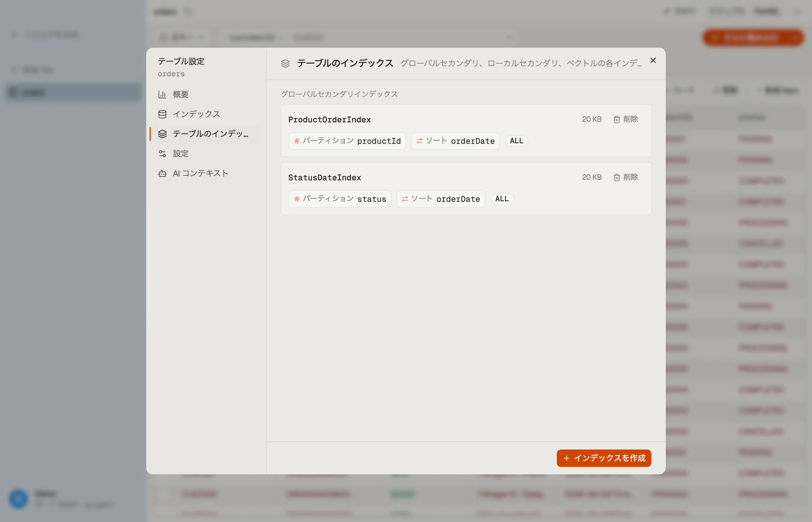Click the orders table name under テーブル設定

(x=171, y=74)
